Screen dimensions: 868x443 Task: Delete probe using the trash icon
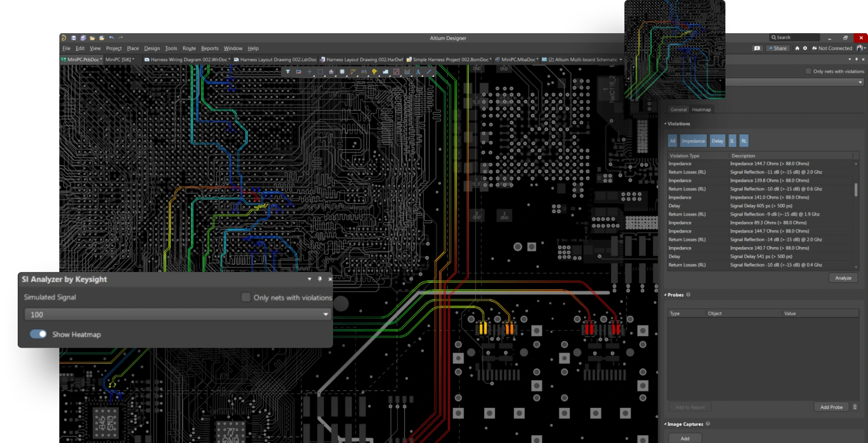855,407
